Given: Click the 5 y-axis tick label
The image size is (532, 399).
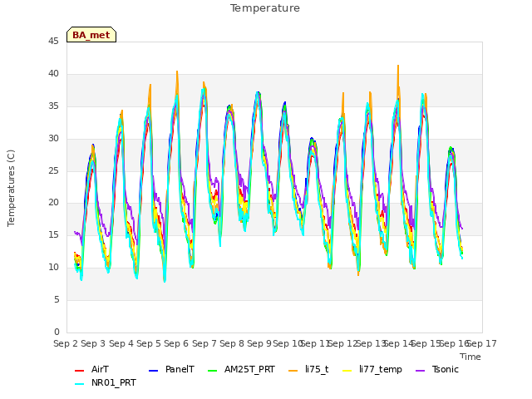Looking at the screenshot, I should click(x=57, y=299).
